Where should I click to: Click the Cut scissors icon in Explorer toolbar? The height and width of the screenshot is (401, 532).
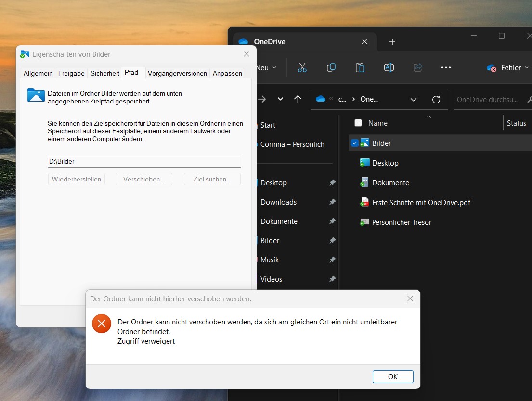coord(302,67)
